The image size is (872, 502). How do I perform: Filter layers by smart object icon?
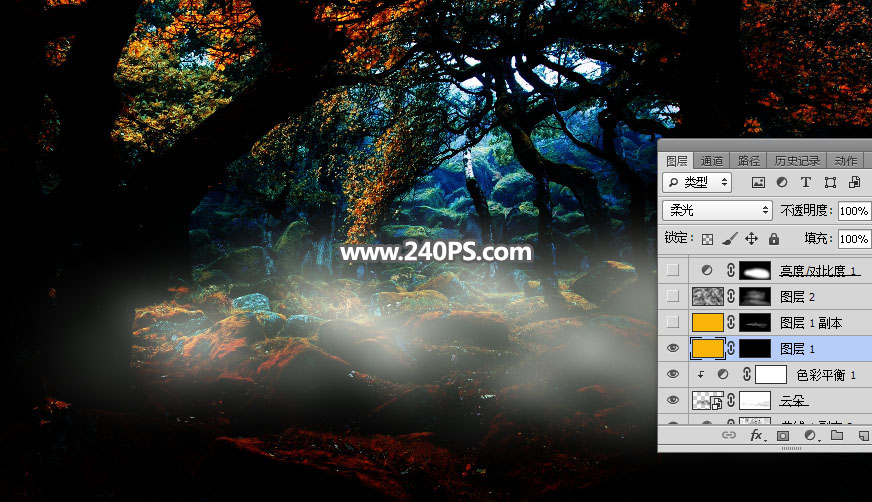[854, 182]
